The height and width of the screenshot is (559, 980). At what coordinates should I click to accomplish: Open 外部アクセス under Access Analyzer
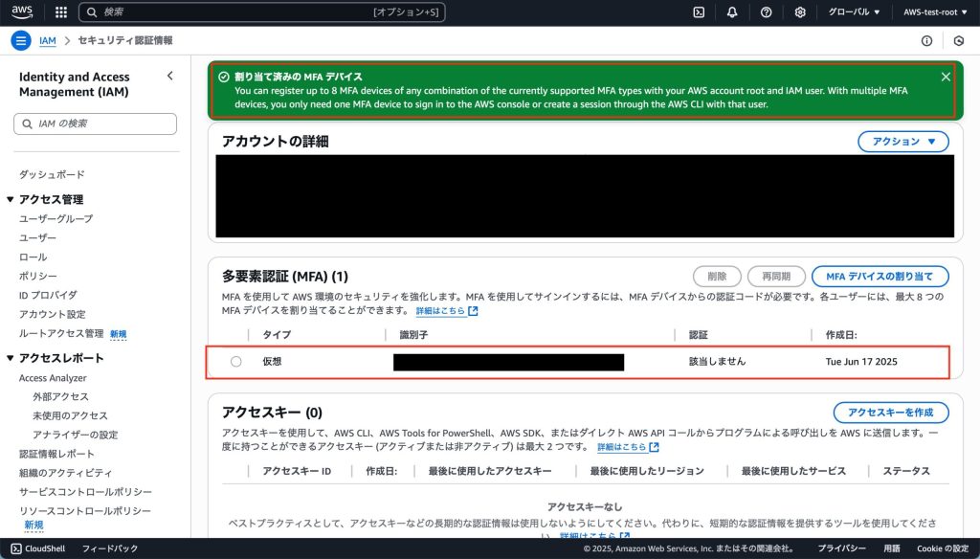[60, 396]
